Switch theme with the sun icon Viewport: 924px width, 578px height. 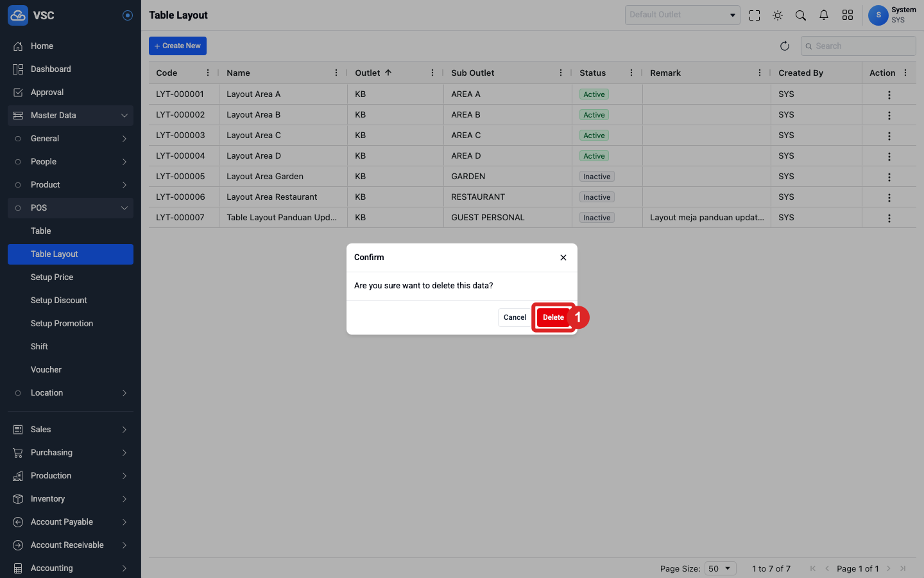(778, 15)
